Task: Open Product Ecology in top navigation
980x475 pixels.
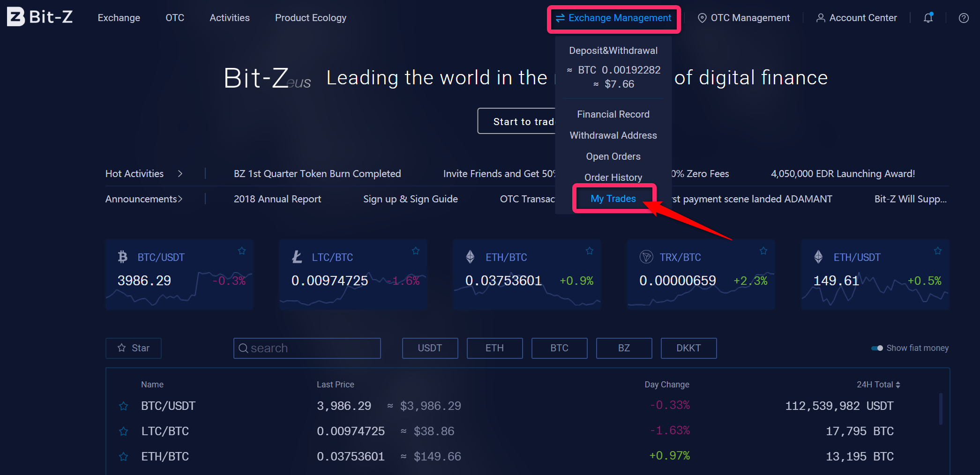Action: click(311, 18)
